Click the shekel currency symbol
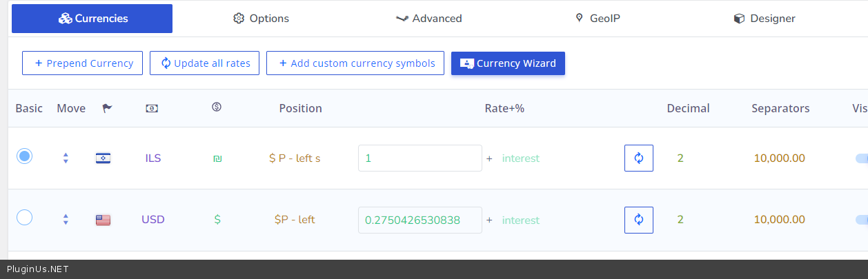The width and height of the screenshot is (868, 279). pos(217,158)
